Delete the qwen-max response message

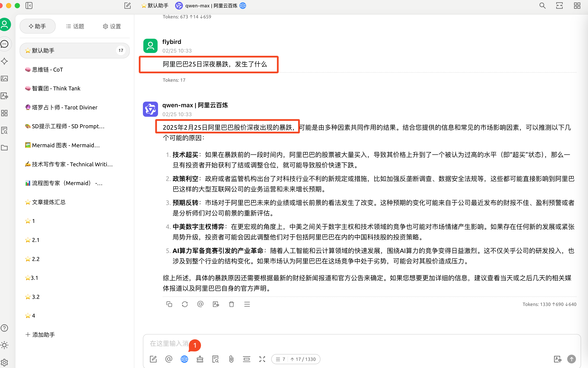[x=231, y=304]
